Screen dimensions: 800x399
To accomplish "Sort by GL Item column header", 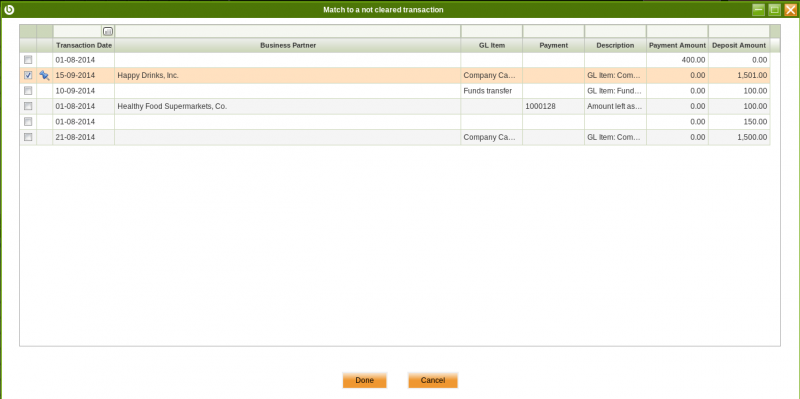I will [x=492, y=45].
